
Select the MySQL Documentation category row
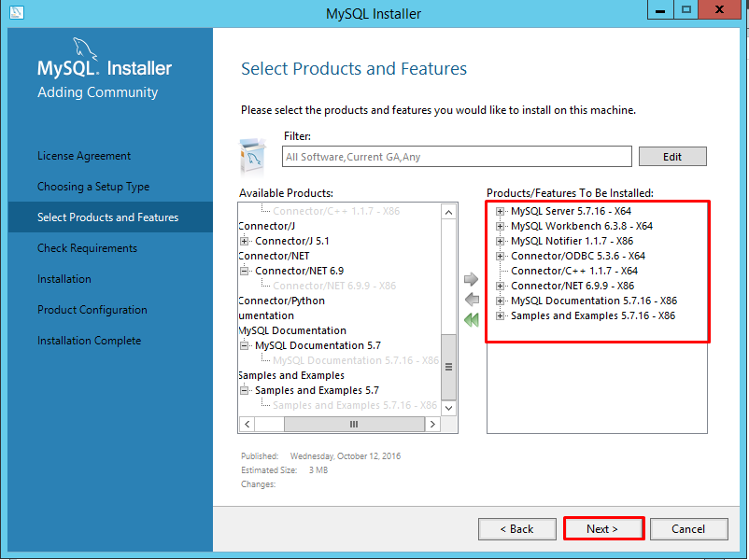pyautogui.click(x=292, y=330)
